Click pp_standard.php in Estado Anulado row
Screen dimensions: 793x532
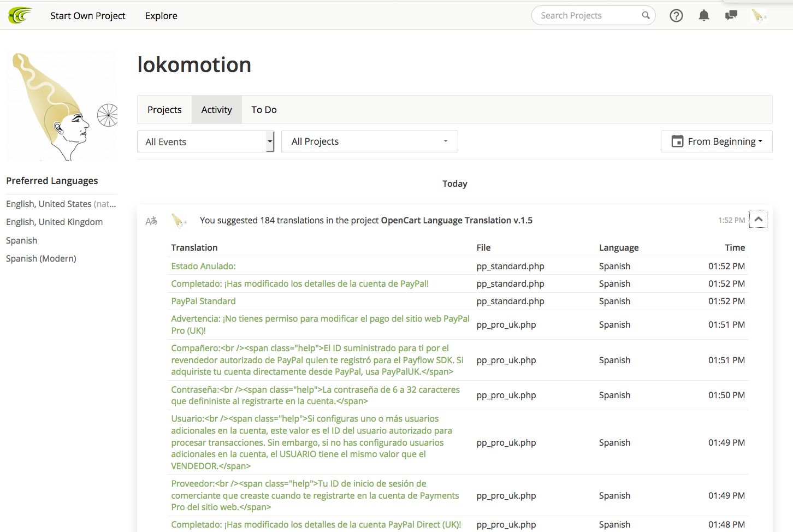[x=510, y=266]
